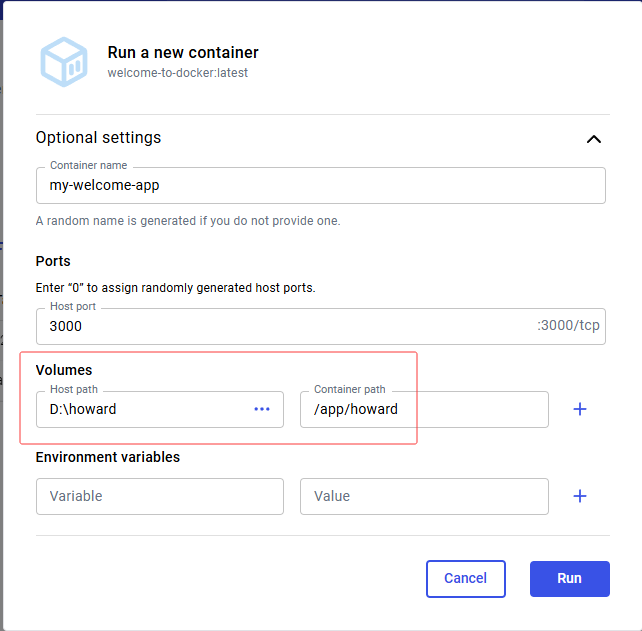Collapse the Optional settings section
The width and height of the screenshot is (642, 631).
pyautogui.click(x=594, y=139)
